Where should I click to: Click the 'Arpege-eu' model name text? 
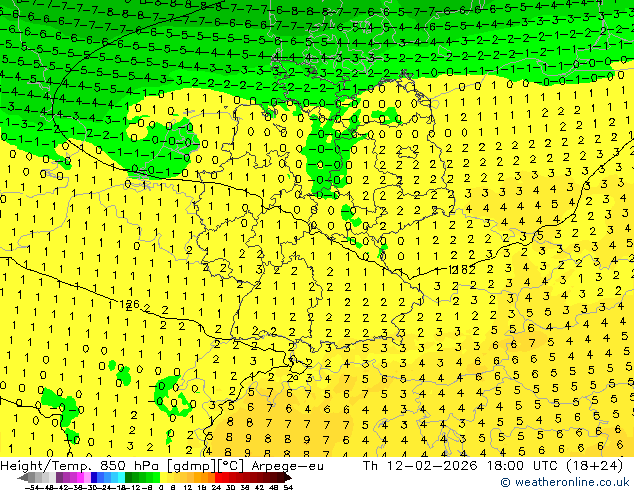coord(287,466)
